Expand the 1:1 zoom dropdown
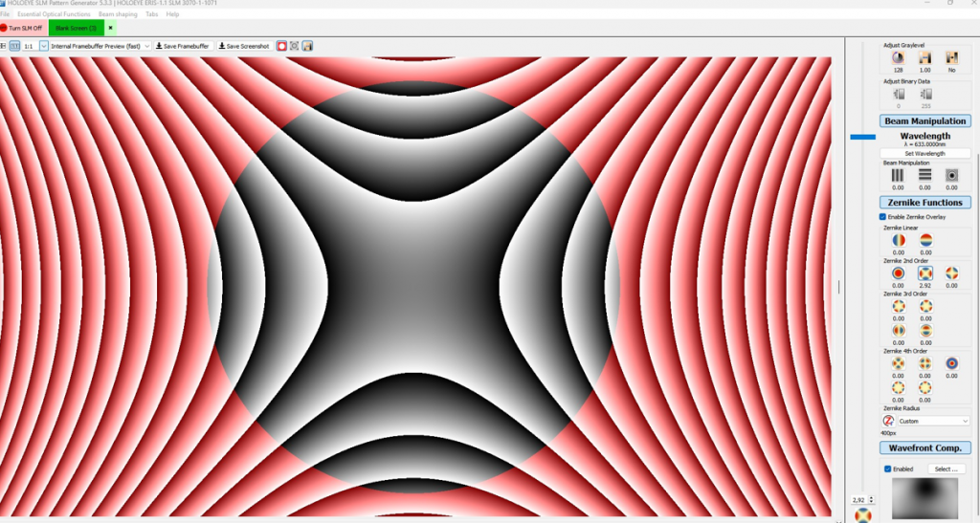The width and height of the screenshot is (980, 523). [43, 46]
